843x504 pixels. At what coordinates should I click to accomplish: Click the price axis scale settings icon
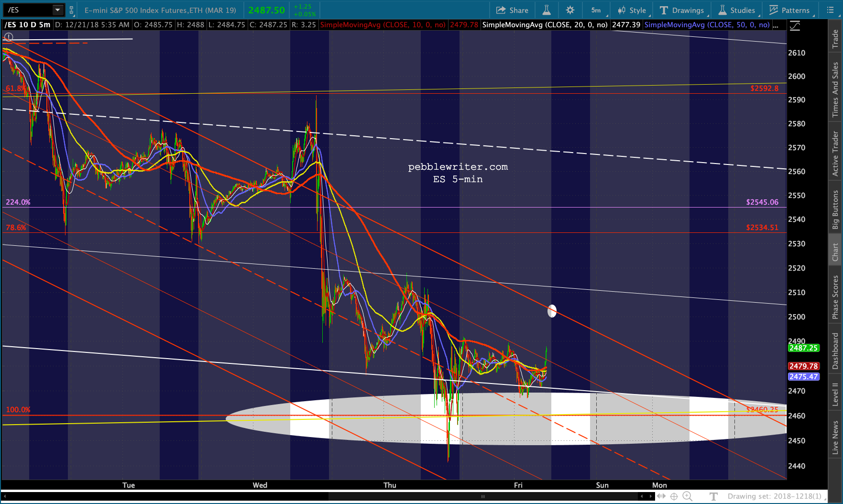(795, 26)
